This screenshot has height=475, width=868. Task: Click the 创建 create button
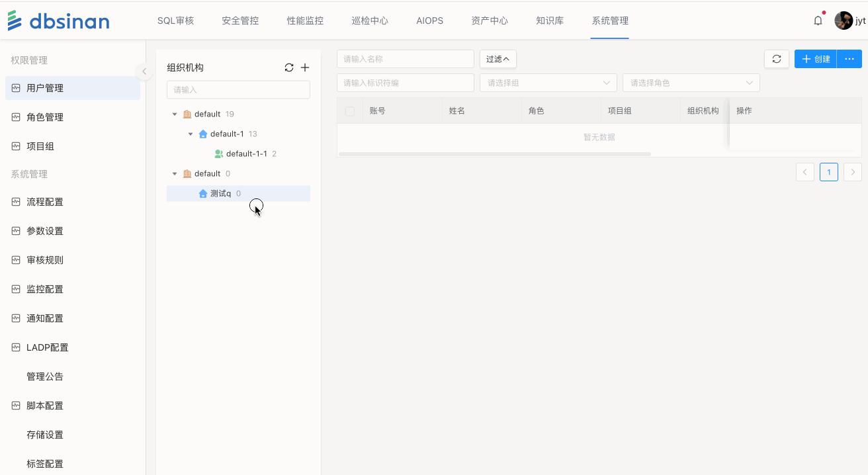pos(815,59)
